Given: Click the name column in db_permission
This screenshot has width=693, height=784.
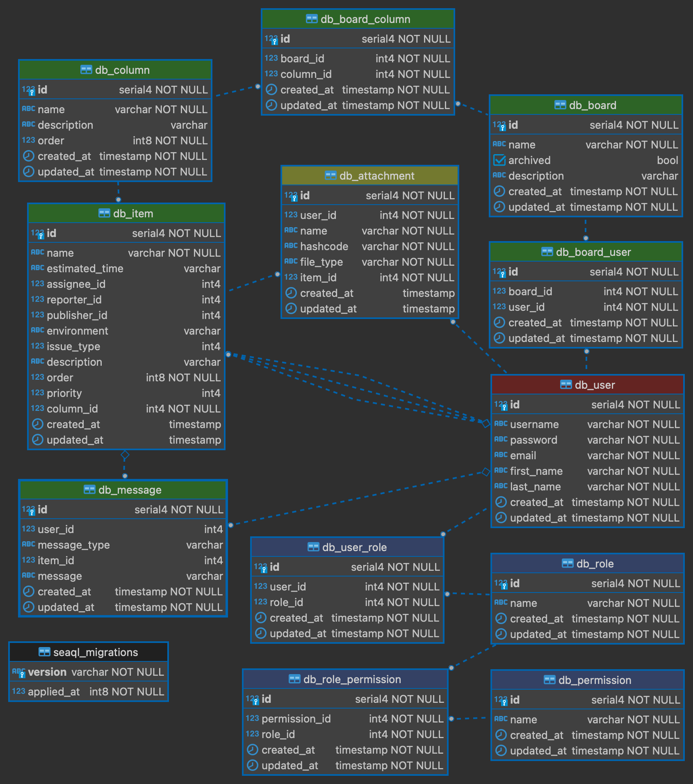Looking at the screenshot, I should (x=588, y=720).
